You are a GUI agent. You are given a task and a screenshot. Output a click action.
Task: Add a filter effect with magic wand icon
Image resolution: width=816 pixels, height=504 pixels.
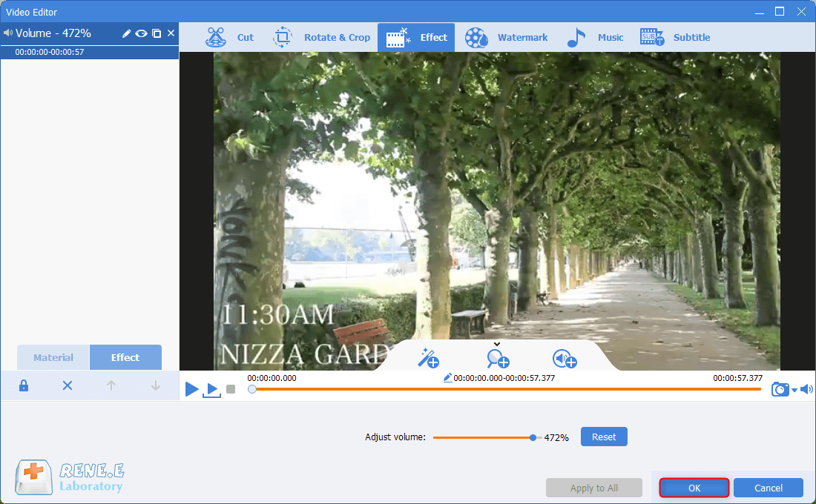[x=428, y=358]
